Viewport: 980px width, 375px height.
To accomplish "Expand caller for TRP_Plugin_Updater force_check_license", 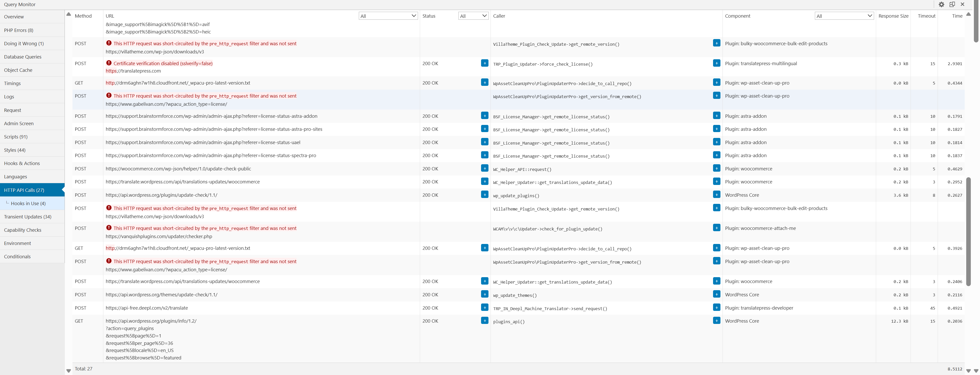I will pyautogui.click(x=716, y=63).
